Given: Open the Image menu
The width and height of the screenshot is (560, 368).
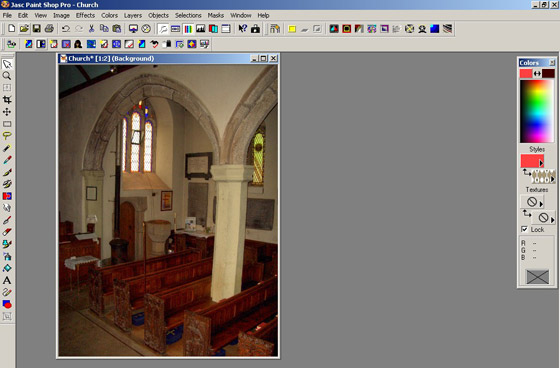Looking at the screenshot, I should pos(61,15).
